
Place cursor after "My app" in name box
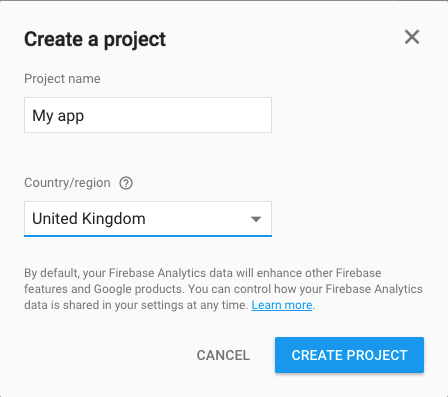click(x=87, y=116)
